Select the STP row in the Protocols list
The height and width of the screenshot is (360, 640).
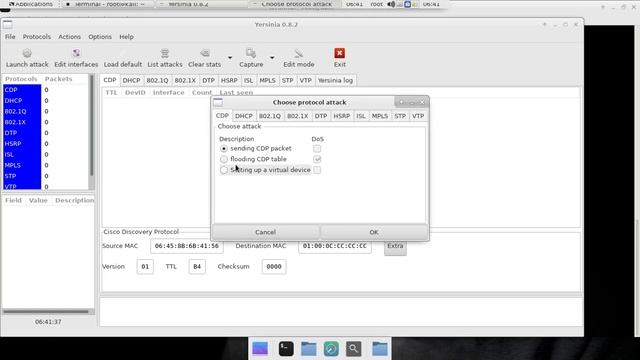pos(45,176)
